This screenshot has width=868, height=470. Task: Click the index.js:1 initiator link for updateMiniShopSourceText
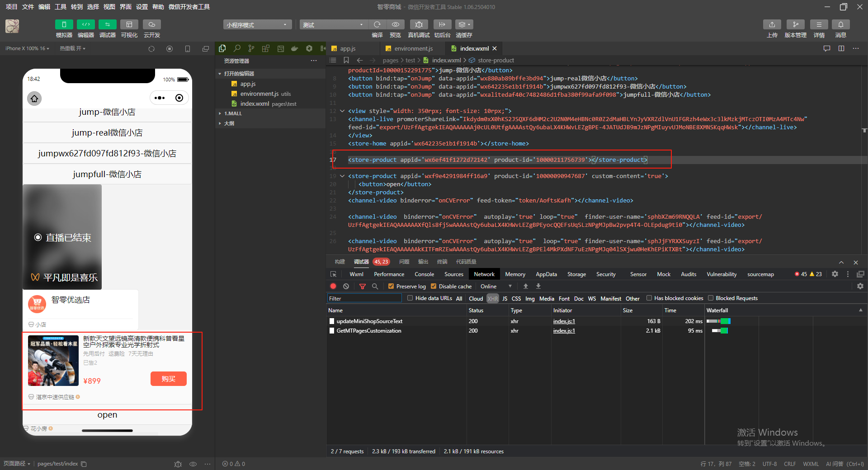564,321
